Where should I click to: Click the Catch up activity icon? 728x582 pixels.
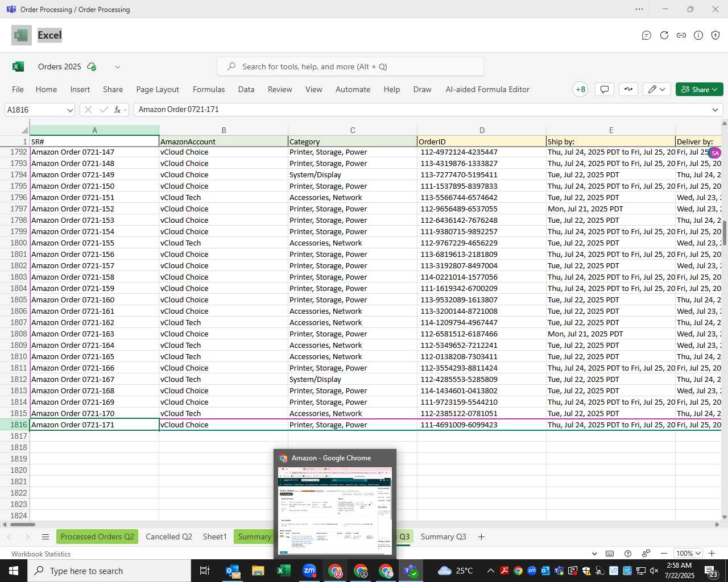point(628,89)
